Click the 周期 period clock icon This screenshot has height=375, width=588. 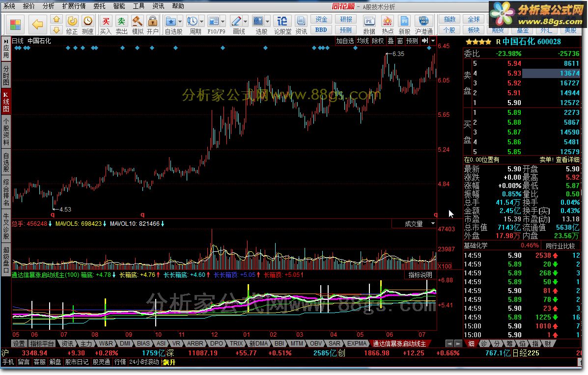point(193,21)
